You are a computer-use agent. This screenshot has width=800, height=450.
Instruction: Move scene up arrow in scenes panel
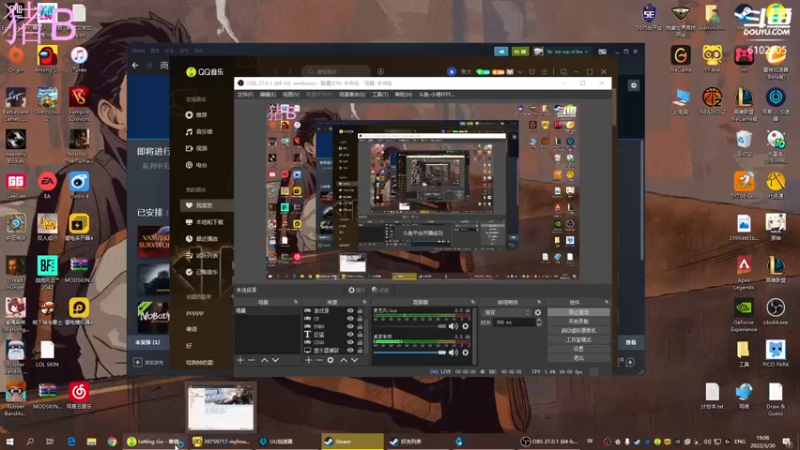(x=264, y=360)
